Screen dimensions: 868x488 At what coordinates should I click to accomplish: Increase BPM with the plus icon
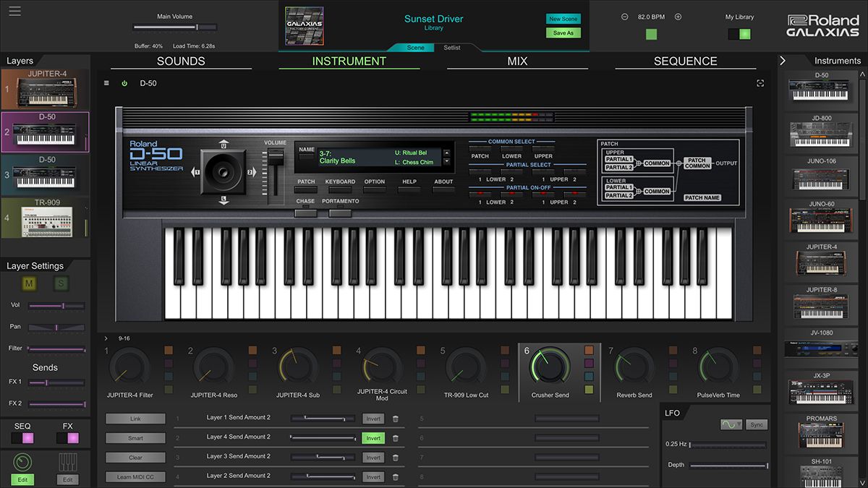pos(678,17)
